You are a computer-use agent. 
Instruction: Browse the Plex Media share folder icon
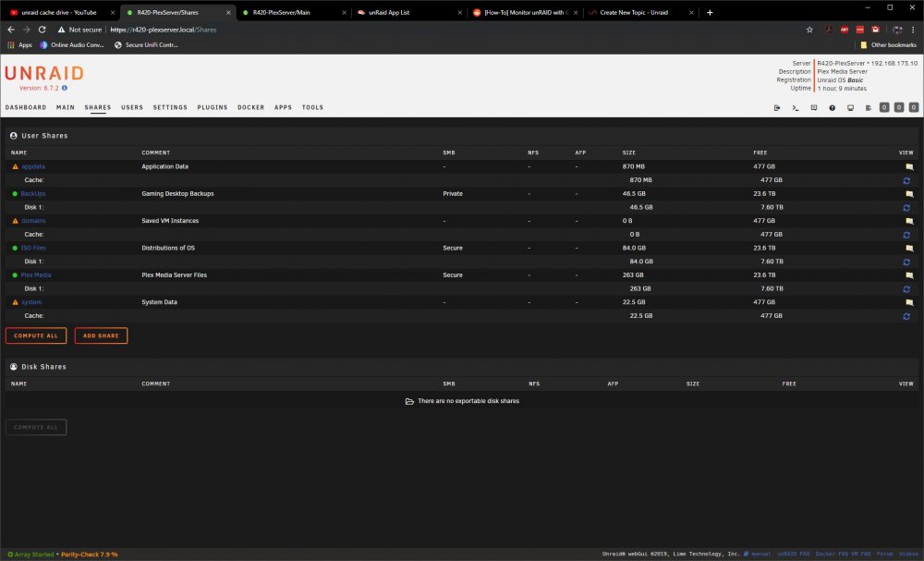(x=909, y=275)
